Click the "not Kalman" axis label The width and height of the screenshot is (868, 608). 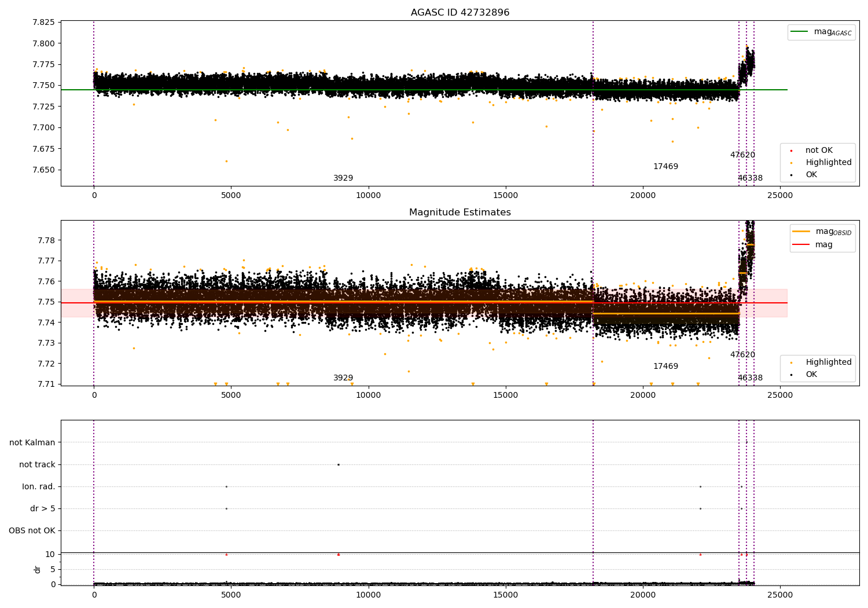pyautogui.click(x=32, y=442)
